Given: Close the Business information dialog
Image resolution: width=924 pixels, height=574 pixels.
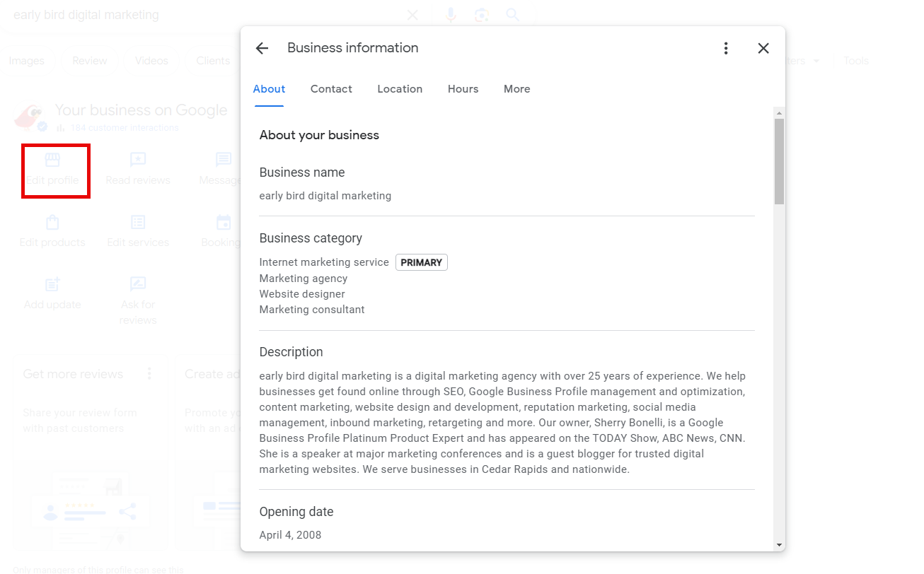Looking at the screenshot, I should (763, 48).
